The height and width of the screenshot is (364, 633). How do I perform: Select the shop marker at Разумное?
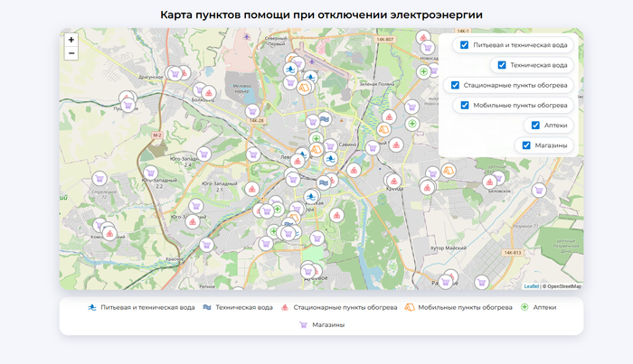(x=445, y=282)
